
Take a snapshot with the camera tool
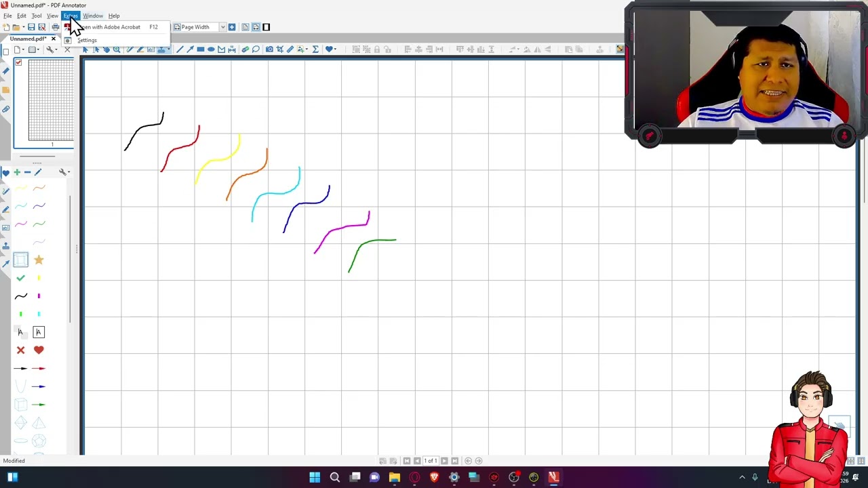[269, 49]
